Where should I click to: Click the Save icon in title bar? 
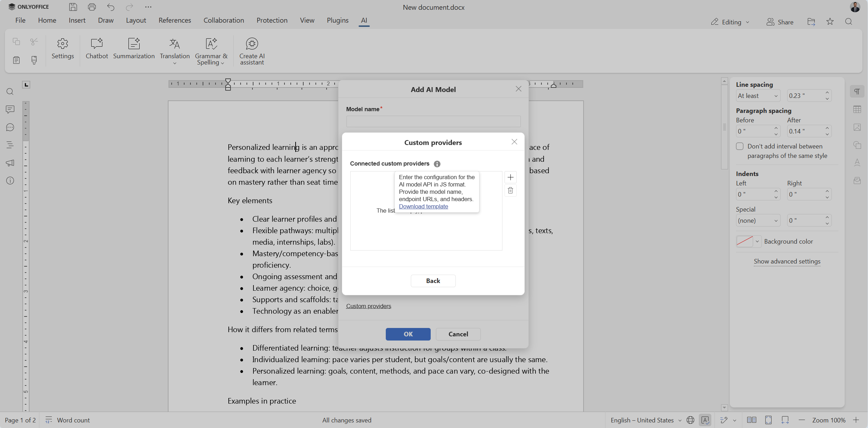point(73,7)
